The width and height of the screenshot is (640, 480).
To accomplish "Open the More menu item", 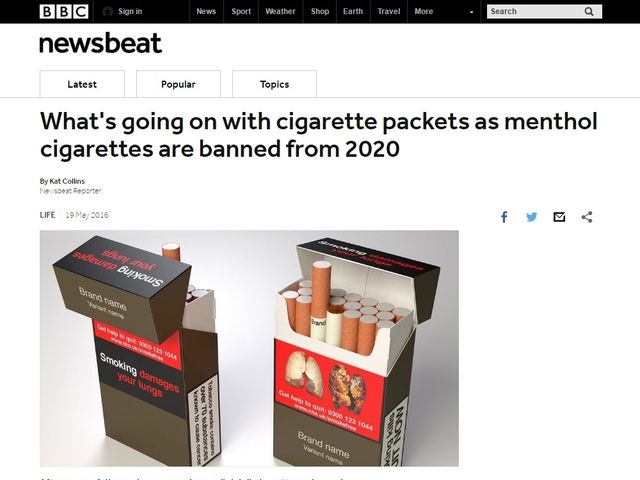I will coord(424,11).
